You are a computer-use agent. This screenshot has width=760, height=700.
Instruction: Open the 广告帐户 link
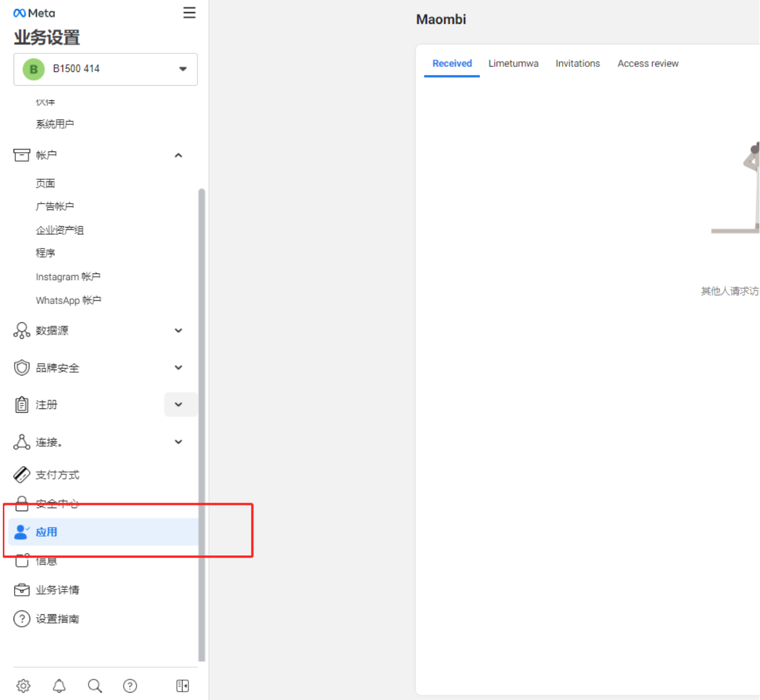click(55, 206)
